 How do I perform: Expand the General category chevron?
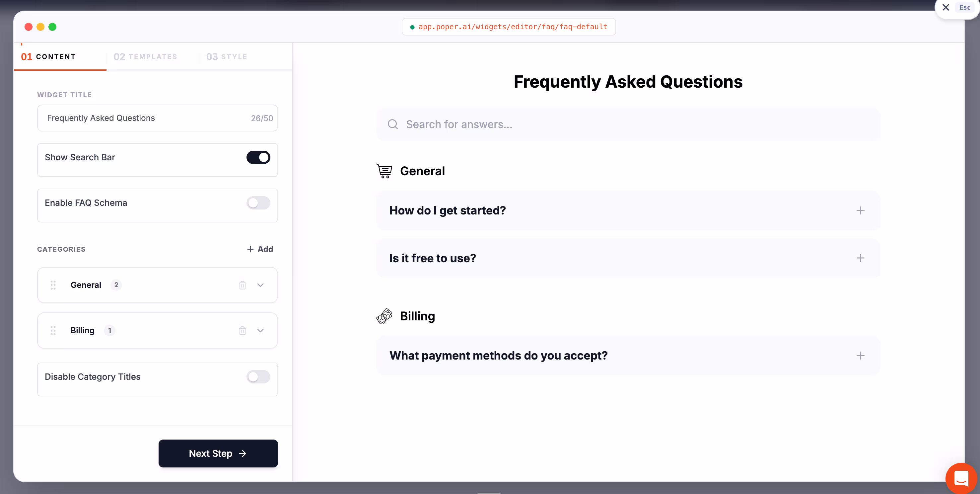[x=260, y=285]
